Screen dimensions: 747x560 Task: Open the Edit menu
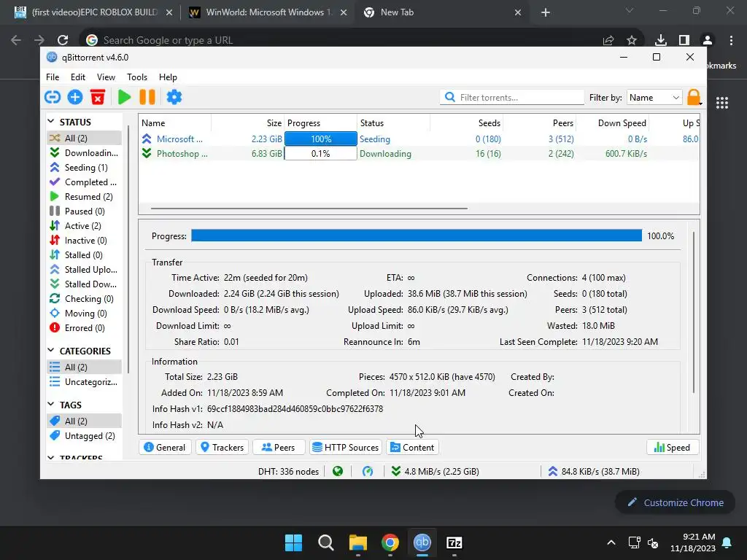pyautogui.click(x=77, y=77)
